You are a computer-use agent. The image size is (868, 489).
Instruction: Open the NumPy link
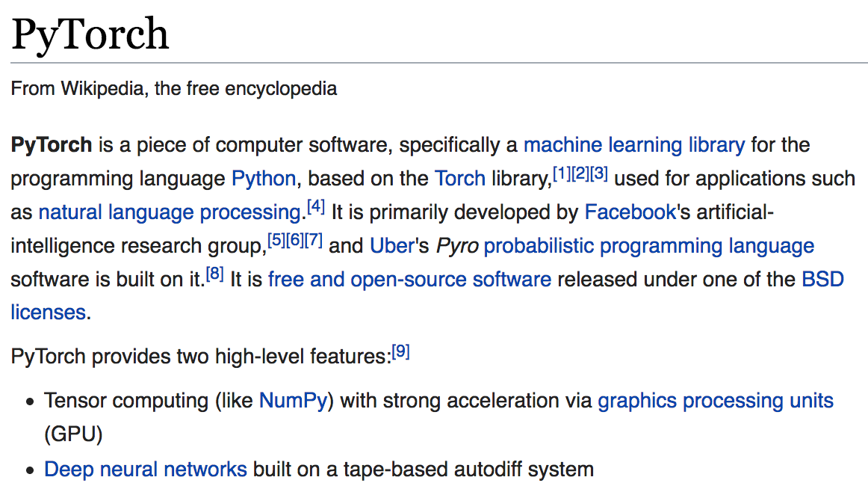point(293,401)
